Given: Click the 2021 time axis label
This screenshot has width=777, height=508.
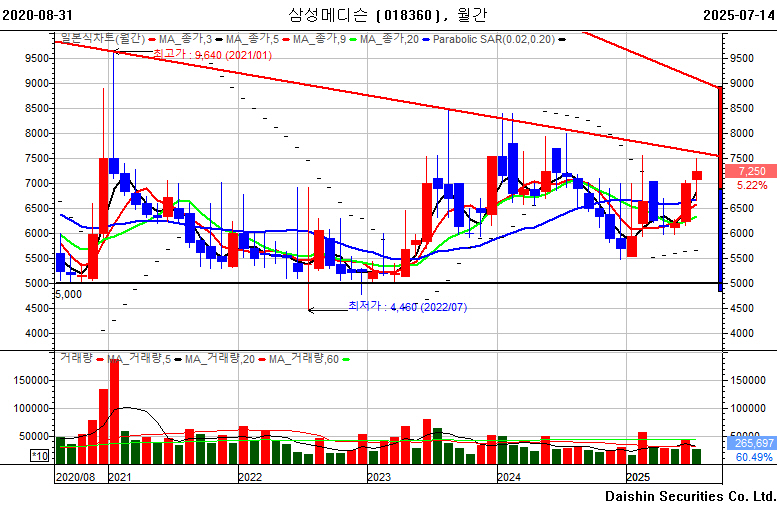Looking at the screenshot, I should tap(120, 477).
